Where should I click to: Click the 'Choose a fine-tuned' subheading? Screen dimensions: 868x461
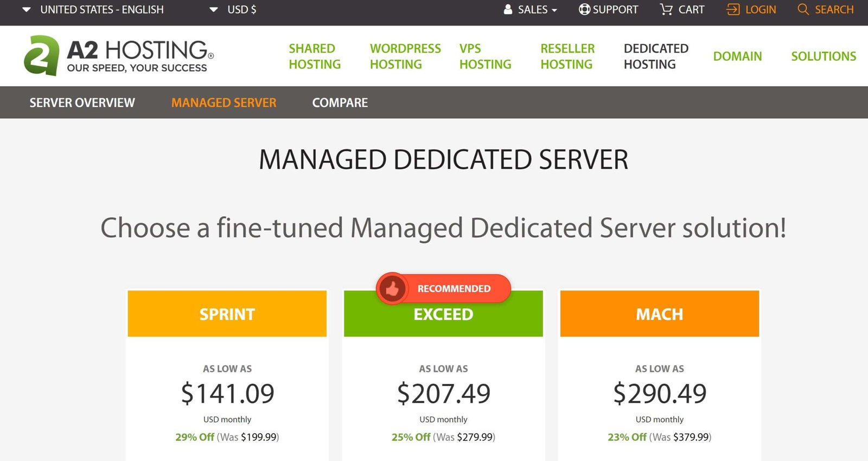pos(443,228)
